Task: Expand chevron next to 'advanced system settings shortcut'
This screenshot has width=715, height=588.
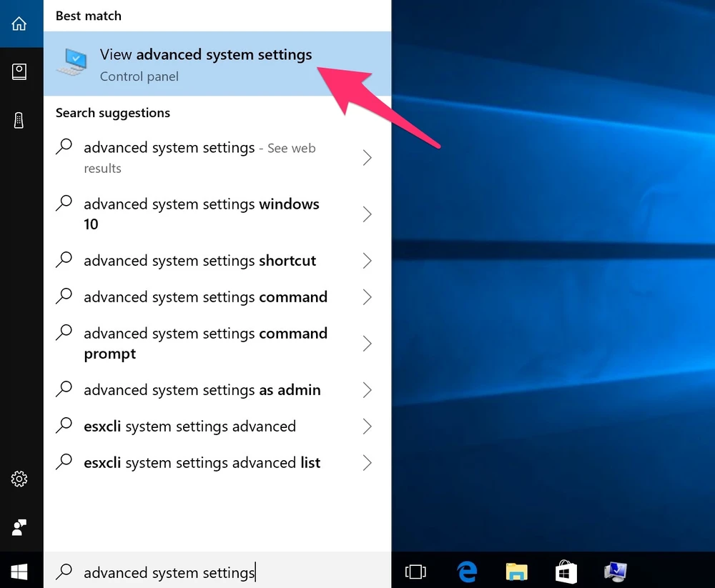Action: coord(367,261)
